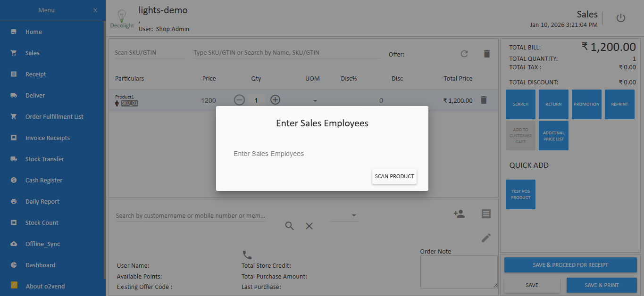
Task: Click the pencil edit customer icon
Action: coord(486,238)
